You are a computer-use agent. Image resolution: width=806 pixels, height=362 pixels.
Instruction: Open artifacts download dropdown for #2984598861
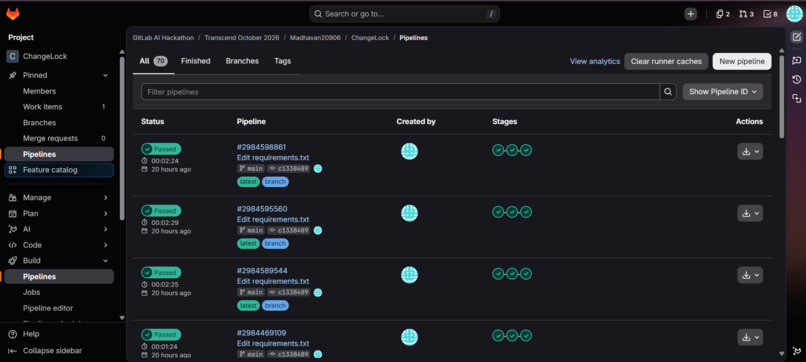[750, 152]
